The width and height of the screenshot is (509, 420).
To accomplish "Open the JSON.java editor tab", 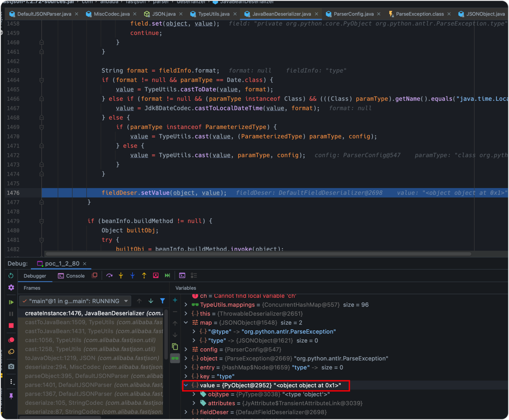I will click(x=164, y=14).
